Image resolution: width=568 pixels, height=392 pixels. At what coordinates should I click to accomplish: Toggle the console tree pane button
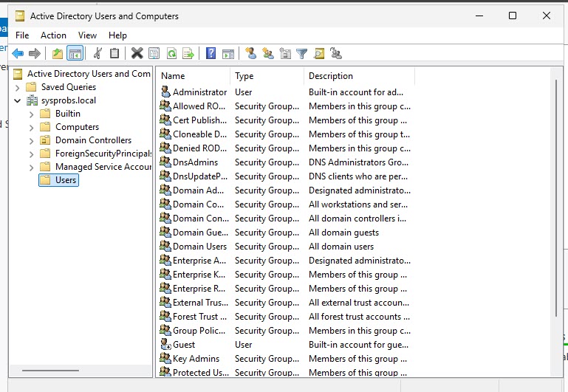tap(75, 54)
